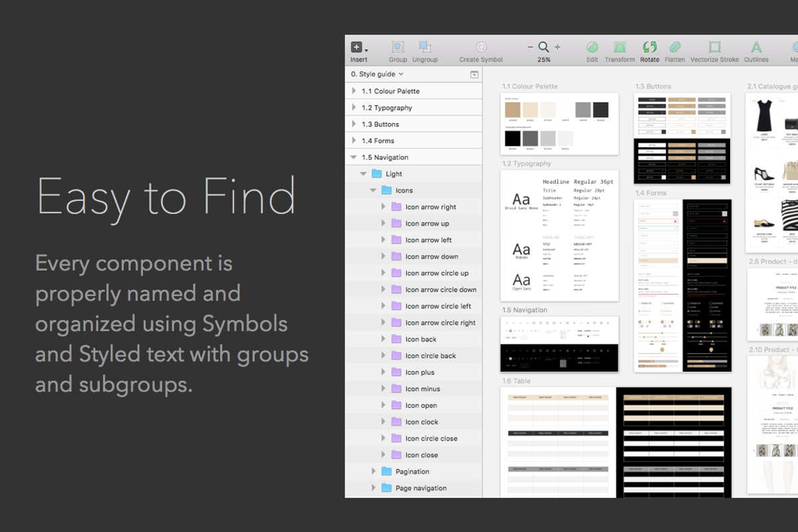Click the 1.6 Table canvas title

coord(516,382)
